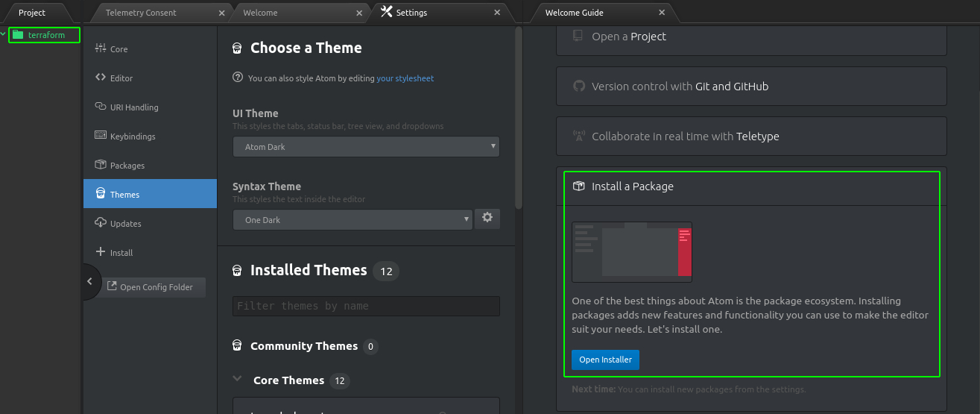The width and height of the screenshot is (980, 414).
Task: Click the help question mark icon under Choose a Theme
Action: pyautogui.click(x=238, y=77)
